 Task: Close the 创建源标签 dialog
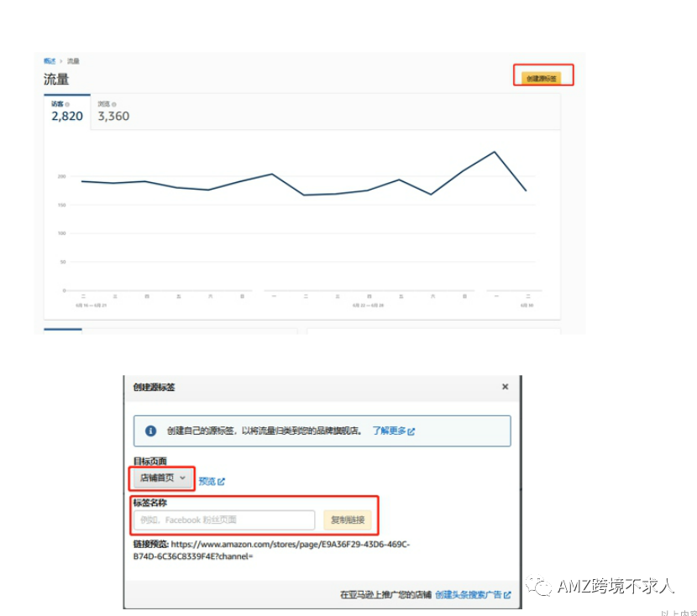click(505, 387)
